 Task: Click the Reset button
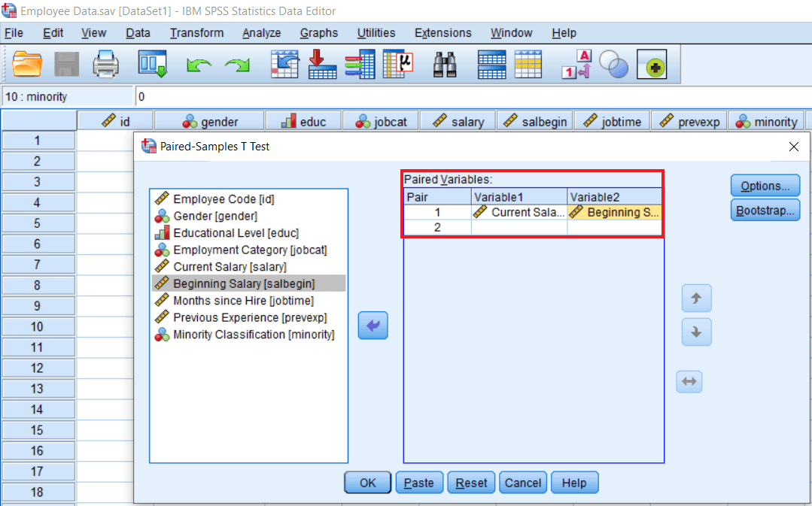[471, 483]
